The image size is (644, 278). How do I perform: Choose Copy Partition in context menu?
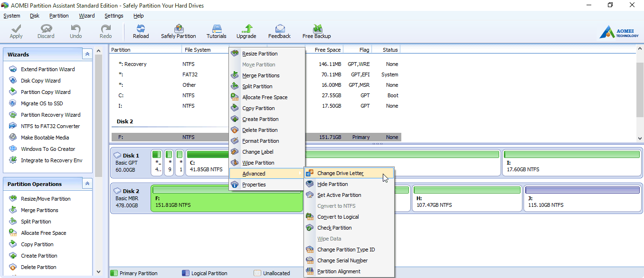pyautogui.click(x=266, y=108)
